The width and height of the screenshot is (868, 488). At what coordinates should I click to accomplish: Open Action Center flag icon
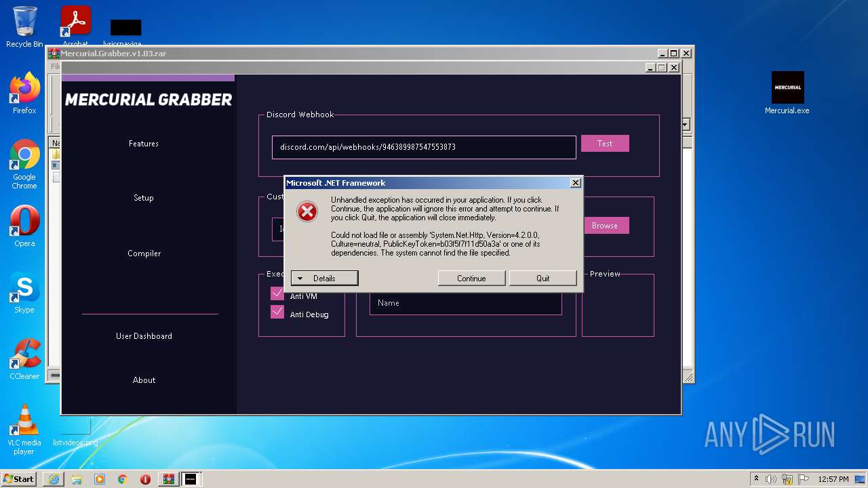click(x=804, y=479)
